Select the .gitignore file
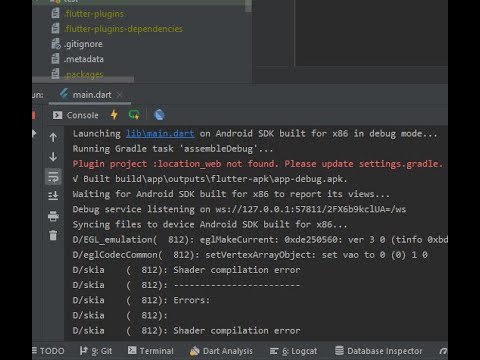This screenshot has width=480, height=360. (83, 44)
